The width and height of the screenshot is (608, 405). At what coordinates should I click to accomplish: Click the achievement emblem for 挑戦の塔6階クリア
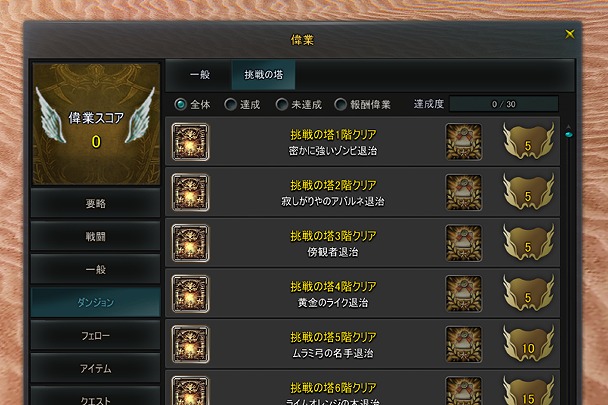190,390
